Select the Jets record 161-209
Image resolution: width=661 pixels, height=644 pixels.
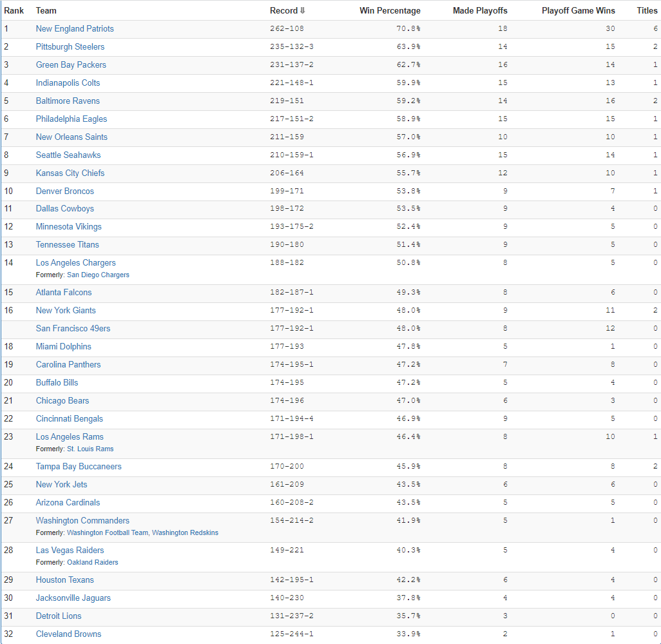[x=287, y=485]
